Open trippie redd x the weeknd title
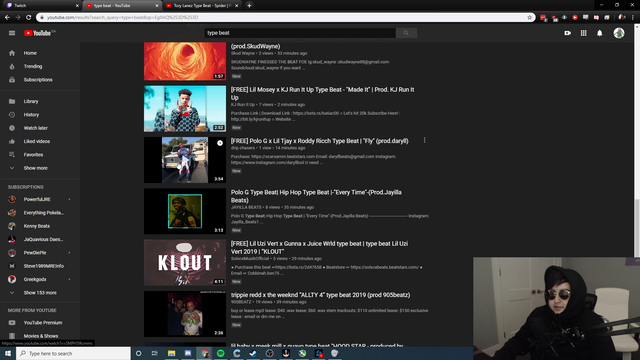Viewport: 640px width, 360px height. [320, 295]
